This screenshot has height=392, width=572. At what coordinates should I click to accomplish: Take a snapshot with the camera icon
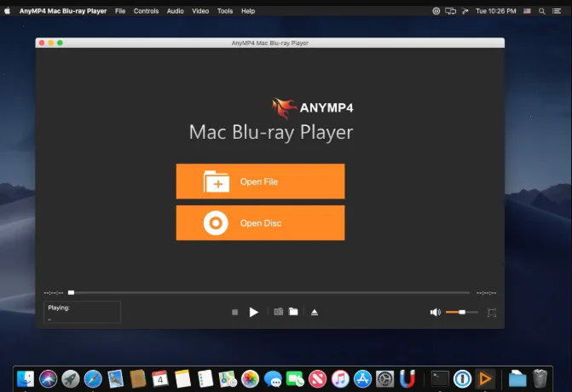(x=279, y=312)
